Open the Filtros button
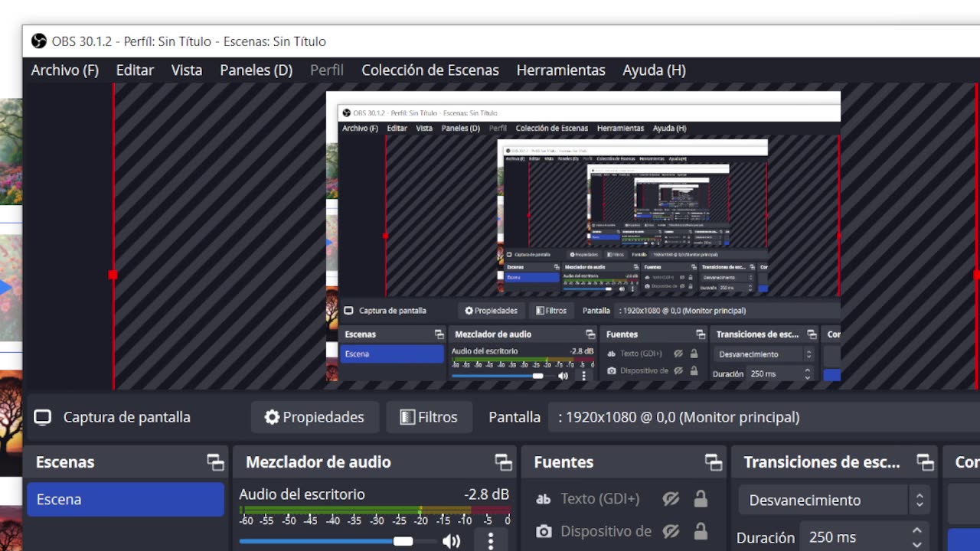Viewport: 980px width, 551px height. (x=429, y=417)
